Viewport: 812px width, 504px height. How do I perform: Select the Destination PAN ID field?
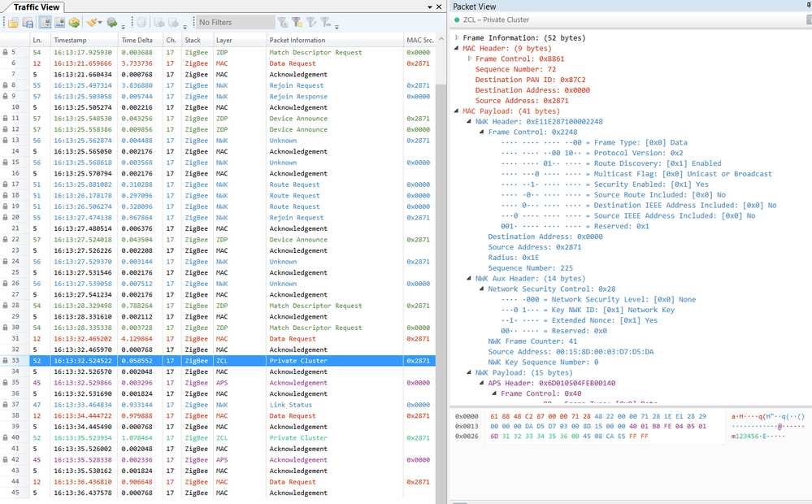528,80
